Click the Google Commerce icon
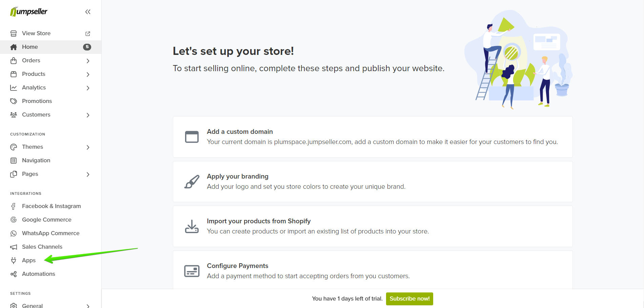Viewport: 644px width, 308px height. (14, 220)
